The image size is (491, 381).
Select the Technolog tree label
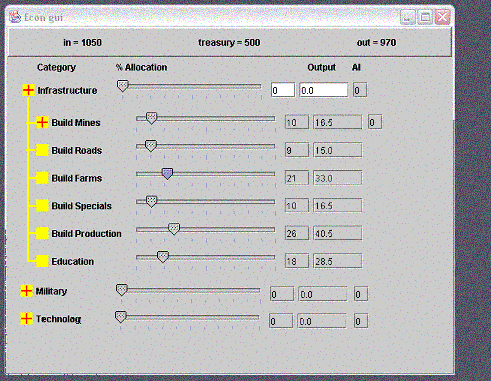59,319
